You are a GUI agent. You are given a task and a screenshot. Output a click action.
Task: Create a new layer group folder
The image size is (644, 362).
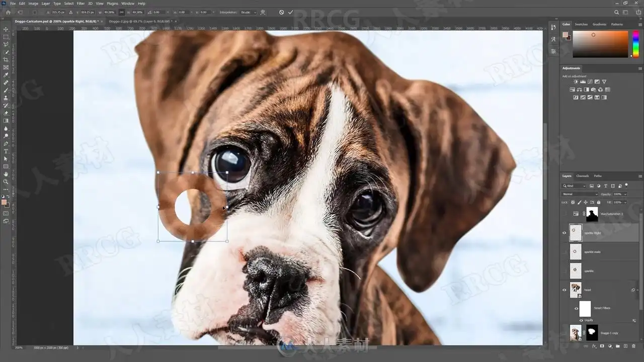tap(618, 346)
